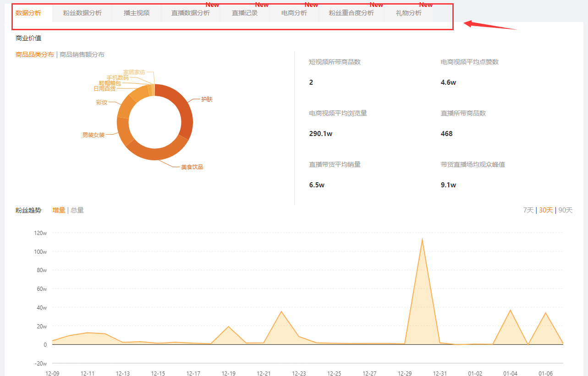Click the 男装女装 donut chart segment
The width and height of the screenshot is (588, 376).
coord(124,131)
